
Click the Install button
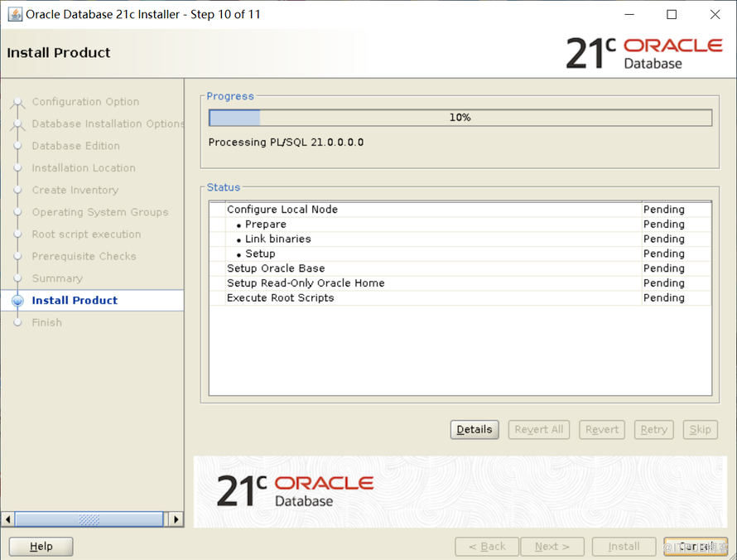pyautogui.click(x=624, y=547)
